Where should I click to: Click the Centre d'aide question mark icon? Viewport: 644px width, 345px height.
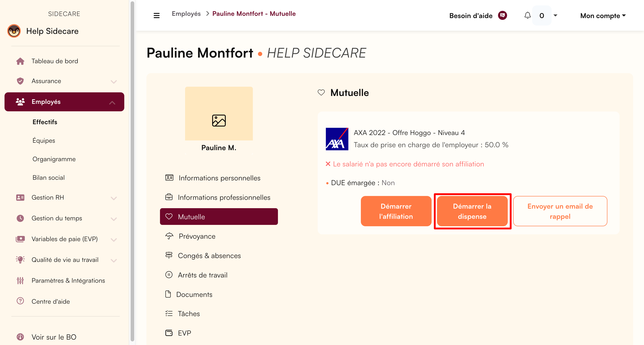pyautogui.click(x=20, y=301)
